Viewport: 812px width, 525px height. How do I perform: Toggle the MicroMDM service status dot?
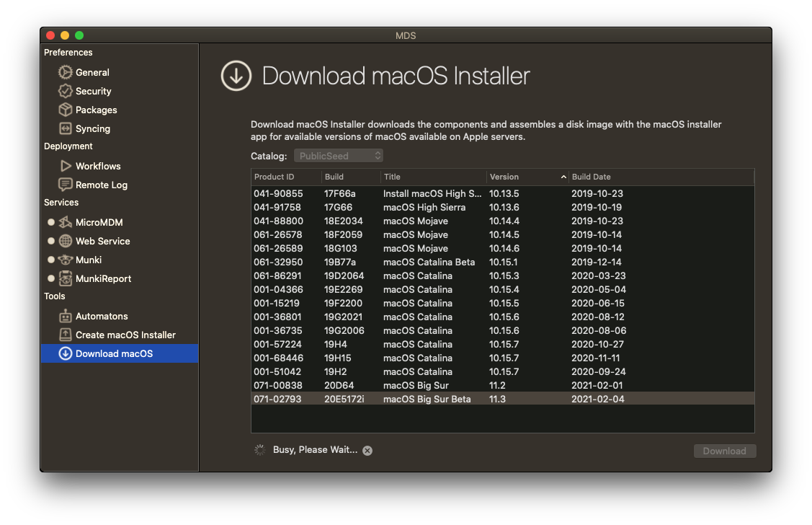pyautogui.click(x=51, y=222)
